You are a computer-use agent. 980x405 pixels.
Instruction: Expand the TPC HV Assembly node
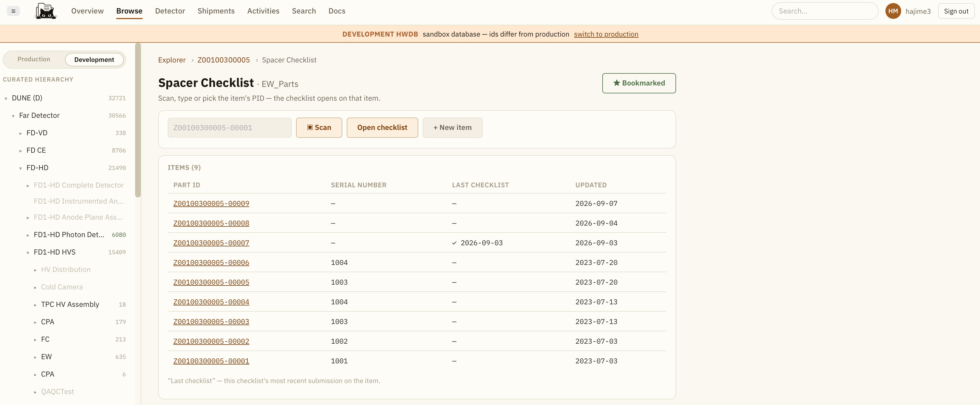tap(35, 305)
